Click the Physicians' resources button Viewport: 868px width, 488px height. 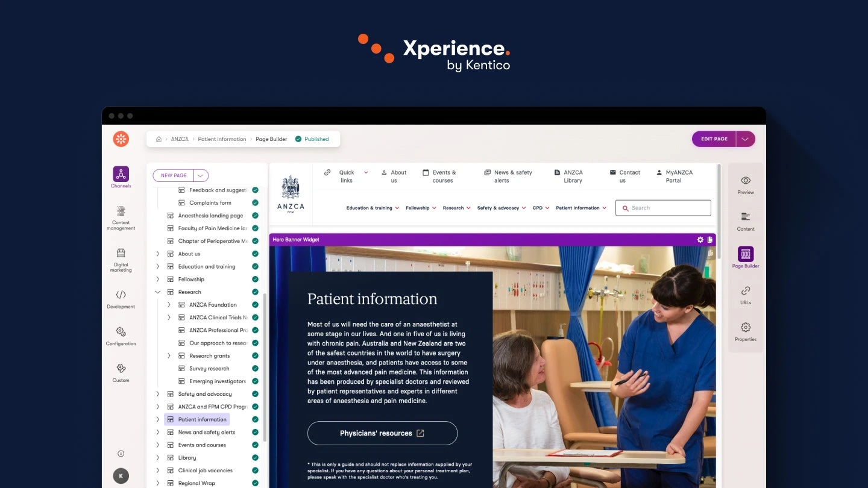tap(382, 433)
